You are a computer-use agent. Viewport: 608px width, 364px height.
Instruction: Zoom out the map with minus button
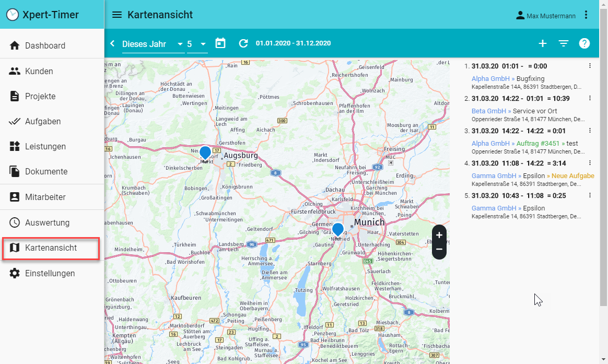439,249
